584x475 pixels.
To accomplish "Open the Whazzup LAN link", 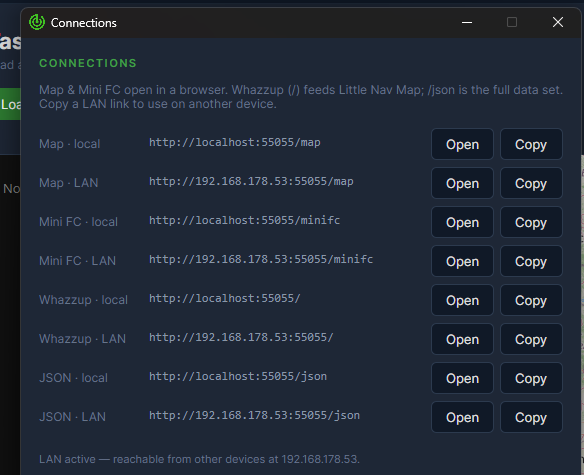I will [462, 339].
